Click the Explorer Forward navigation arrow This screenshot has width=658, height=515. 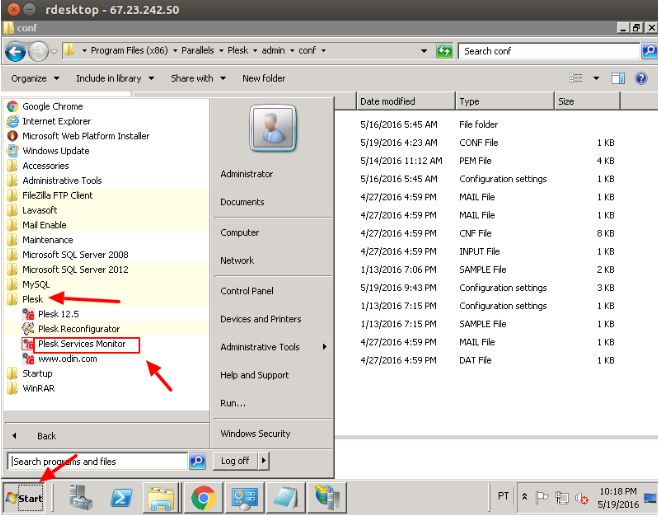[39, 52]
